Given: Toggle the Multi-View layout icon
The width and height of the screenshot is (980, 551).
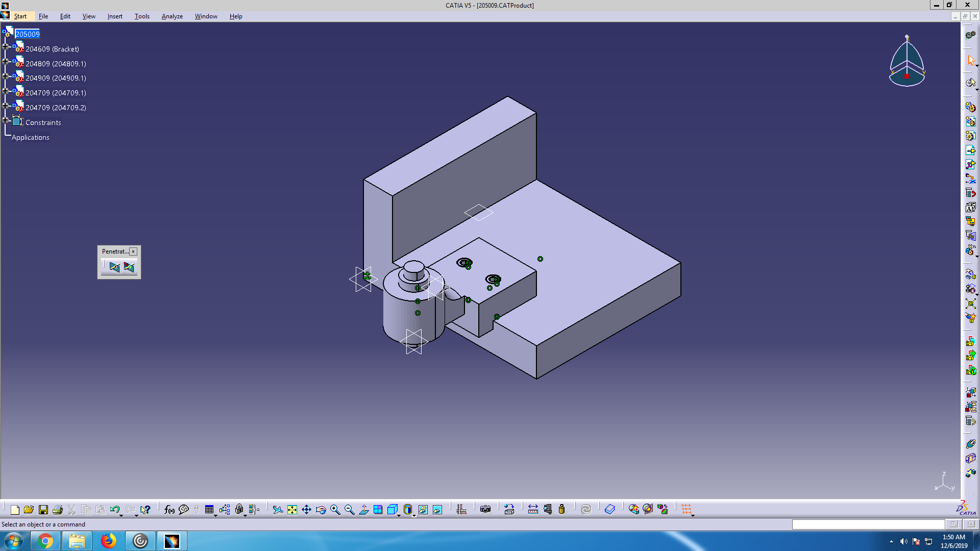Looking at the screenshot, I should (378, 509).
